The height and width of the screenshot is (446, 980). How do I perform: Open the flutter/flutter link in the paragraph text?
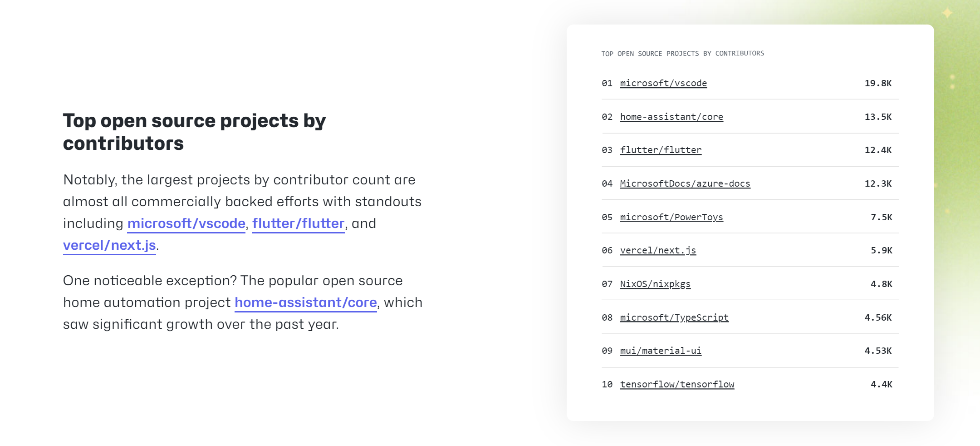pyautogui.click(x=298, y=223)
